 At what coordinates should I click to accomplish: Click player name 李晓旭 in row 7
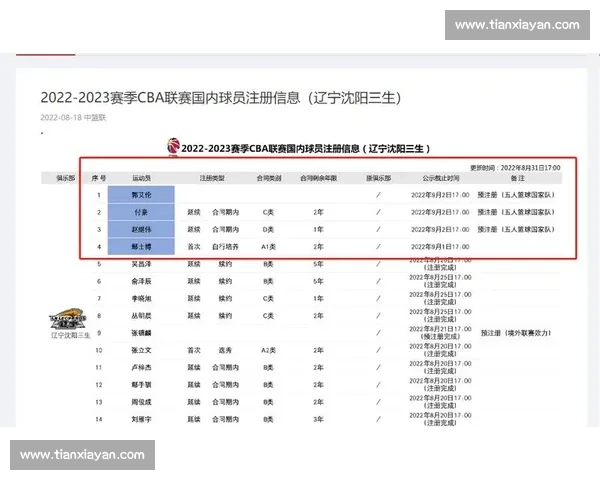tap(141, 299)
